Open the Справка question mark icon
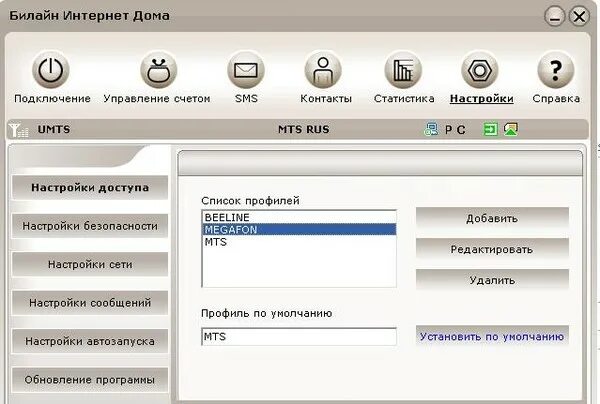This screenshot has height=404, width=600. [556, 70]
